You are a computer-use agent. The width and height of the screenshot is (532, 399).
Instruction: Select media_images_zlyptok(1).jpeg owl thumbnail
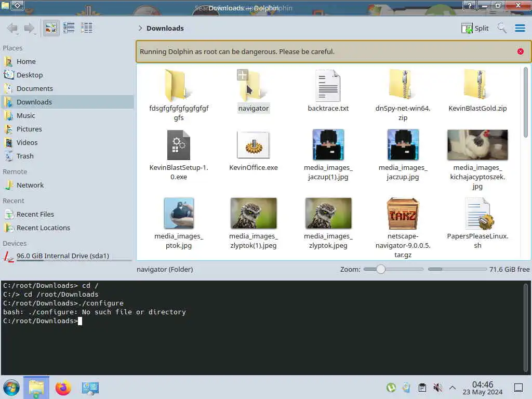[x=254, y=213]
